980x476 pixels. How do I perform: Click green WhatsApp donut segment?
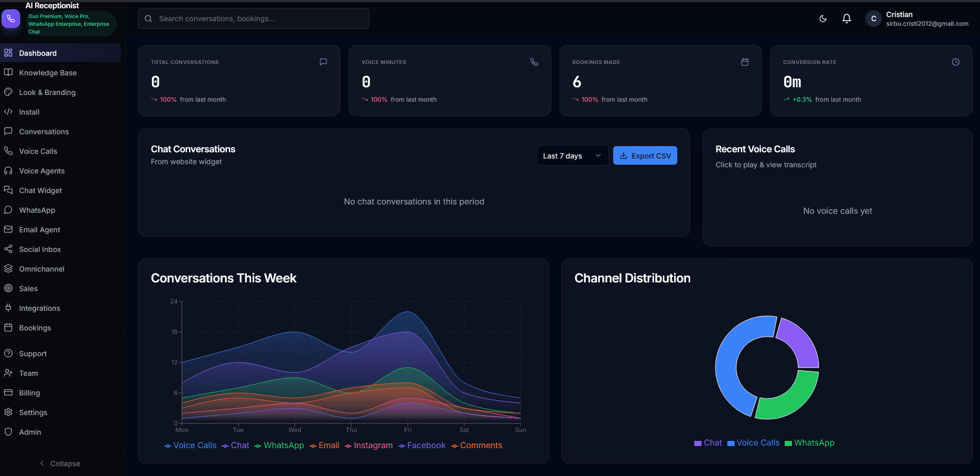pos(793,399)
